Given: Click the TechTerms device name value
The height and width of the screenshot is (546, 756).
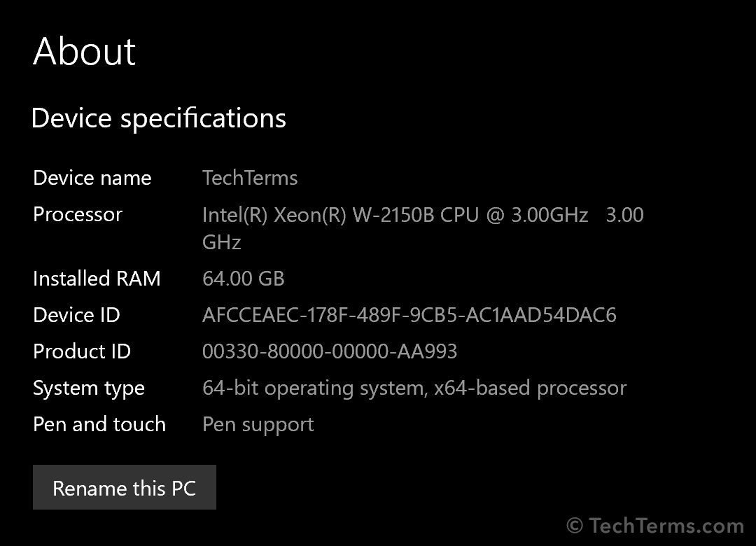Looking at the screenshot, I should pos(250,178).
